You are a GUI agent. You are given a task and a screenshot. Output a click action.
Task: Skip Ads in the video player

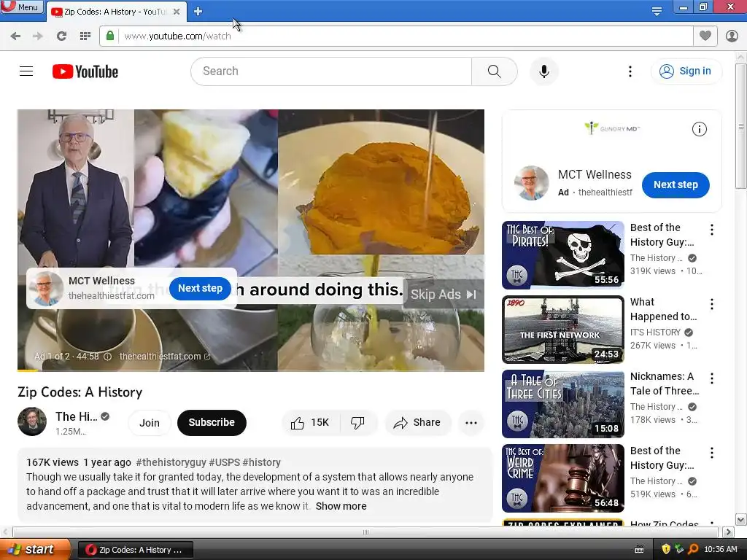click(444, 295)
